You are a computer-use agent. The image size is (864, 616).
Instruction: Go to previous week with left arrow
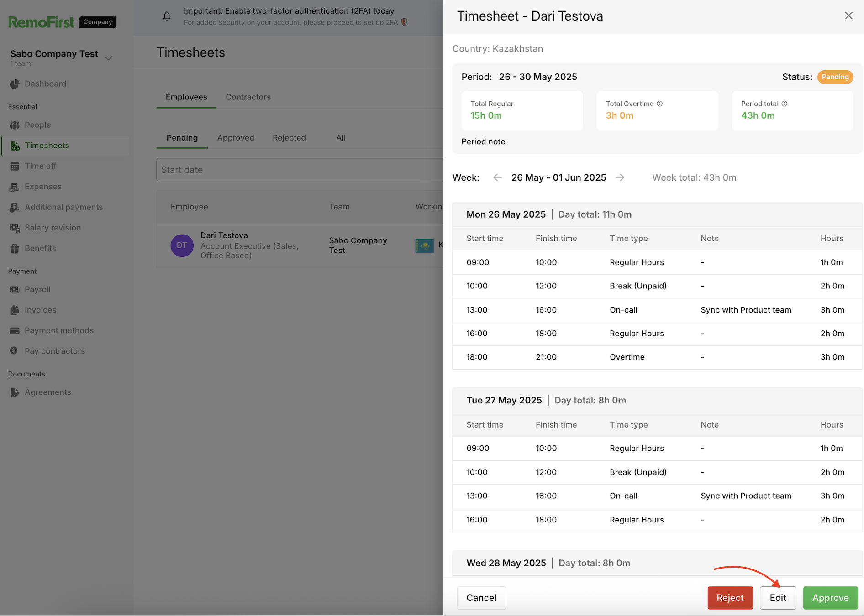point(497,177)
